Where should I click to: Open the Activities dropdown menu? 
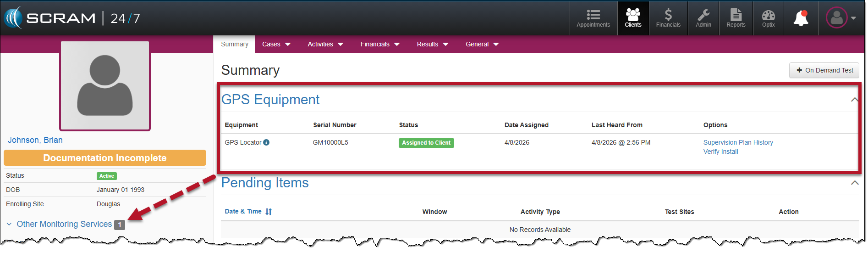click(325, 45)
